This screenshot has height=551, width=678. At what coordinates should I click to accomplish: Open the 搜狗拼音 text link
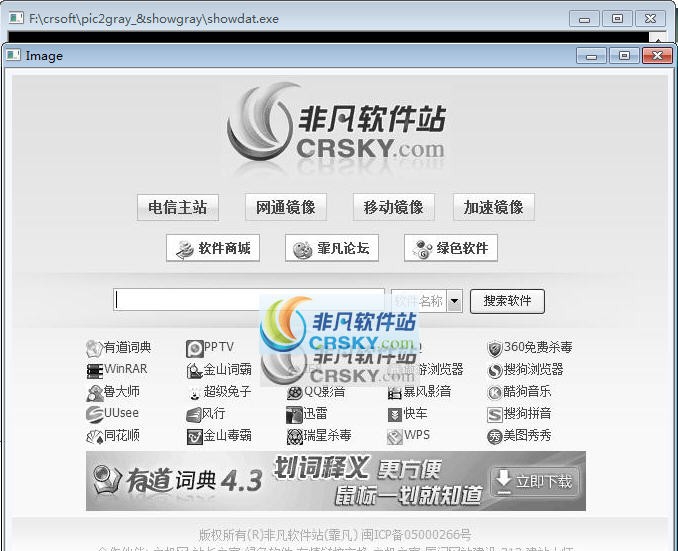click(x=528, y=413)
